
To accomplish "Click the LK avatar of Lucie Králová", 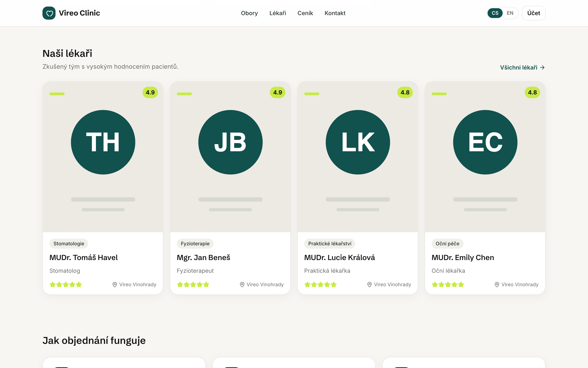I will (x=358, y=142).
